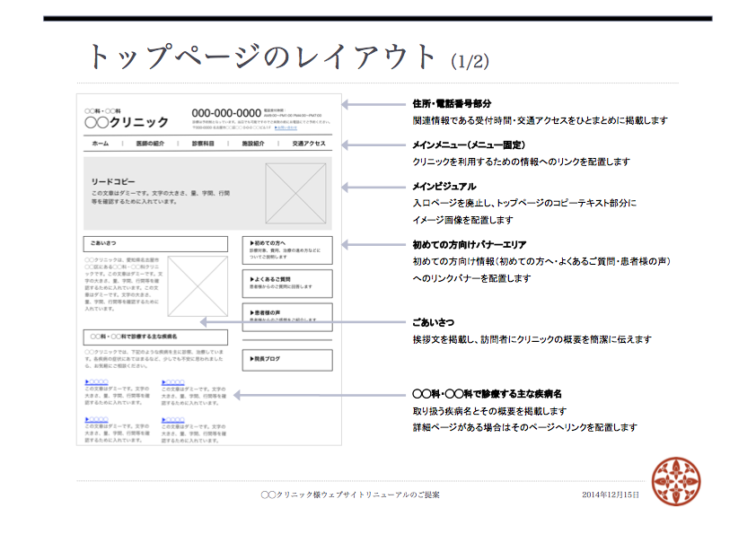The height and width of the screenshot is (534, 756).
Task: Select 交通アクセス in the navigation bar
Action: pos(309,144)
